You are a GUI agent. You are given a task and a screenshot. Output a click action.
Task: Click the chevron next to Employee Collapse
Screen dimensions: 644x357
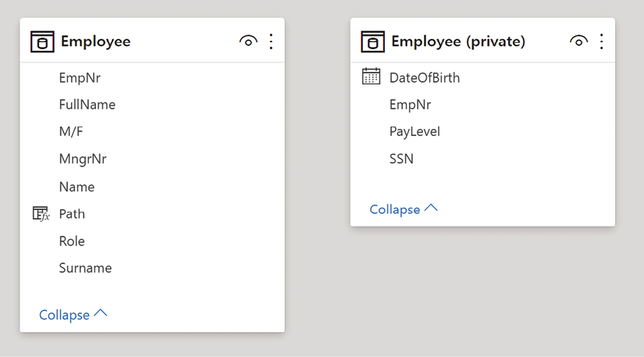101,313
